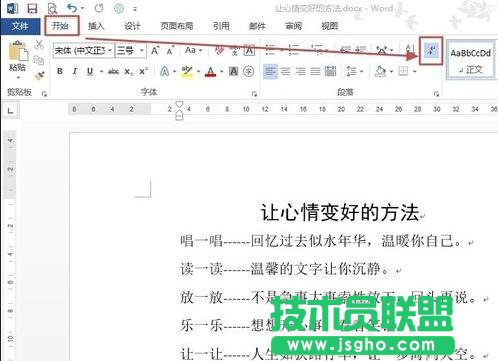Increase font size with grow font icon
The width and height of the screenshot is (498, 361).
pos(155,51)
